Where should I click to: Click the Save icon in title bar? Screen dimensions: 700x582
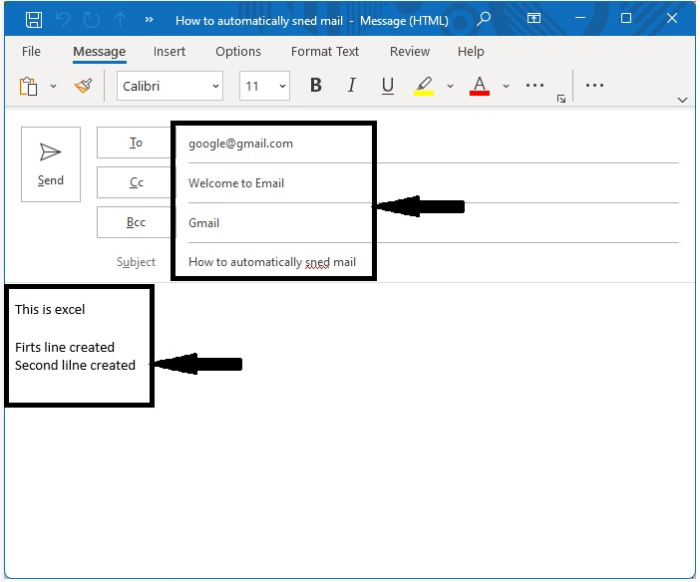coord(33,20)
